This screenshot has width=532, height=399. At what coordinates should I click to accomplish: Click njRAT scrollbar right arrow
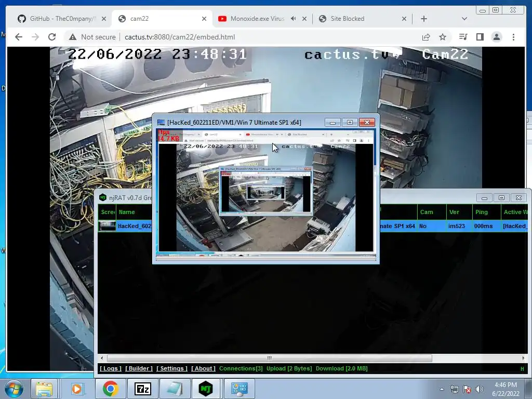point(523,358)
